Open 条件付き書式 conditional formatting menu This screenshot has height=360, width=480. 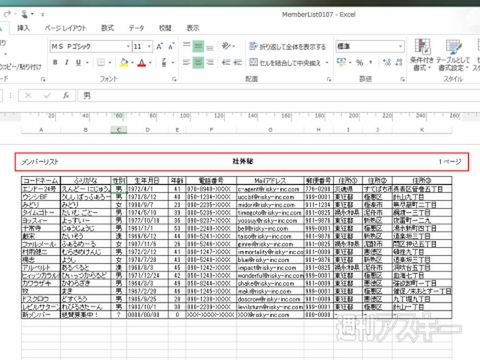pyautogui.click(x=422, y=55)
